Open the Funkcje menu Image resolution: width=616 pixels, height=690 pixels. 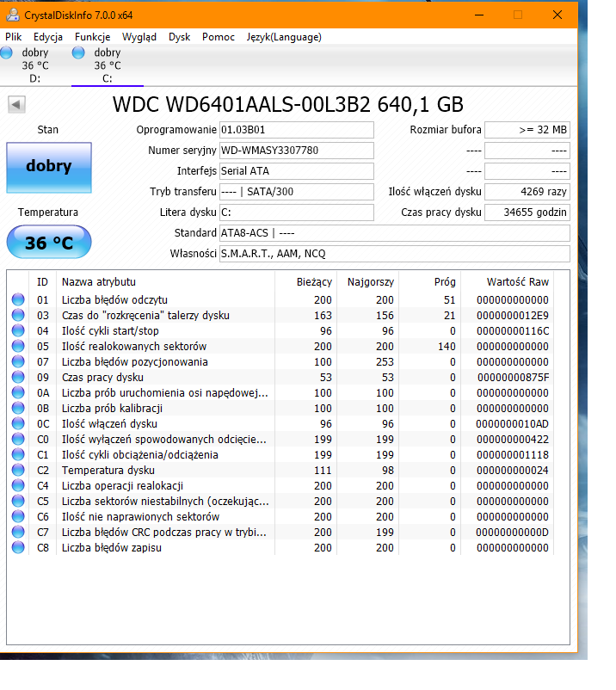tap(92, 37)
